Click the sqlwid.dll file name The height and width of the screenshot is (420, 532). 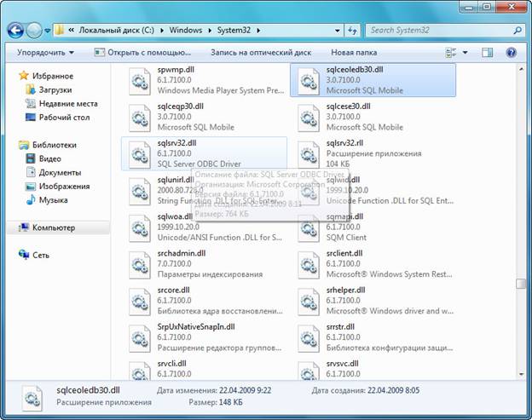click(343, 180)
